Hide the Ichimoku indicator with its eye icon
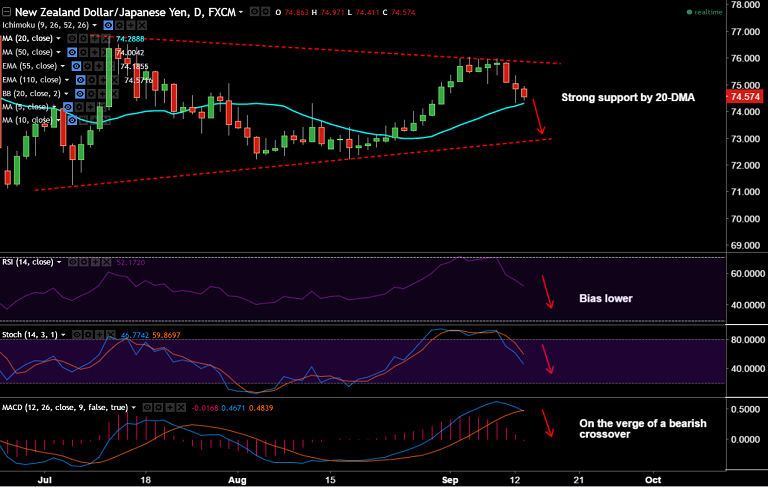 click(x=108, y=25)
